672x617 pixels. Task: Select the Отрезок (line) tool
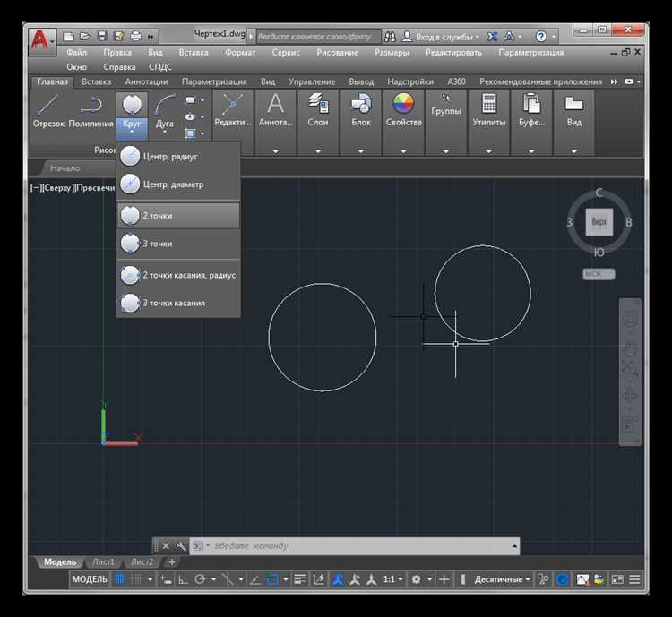point(48,106)
